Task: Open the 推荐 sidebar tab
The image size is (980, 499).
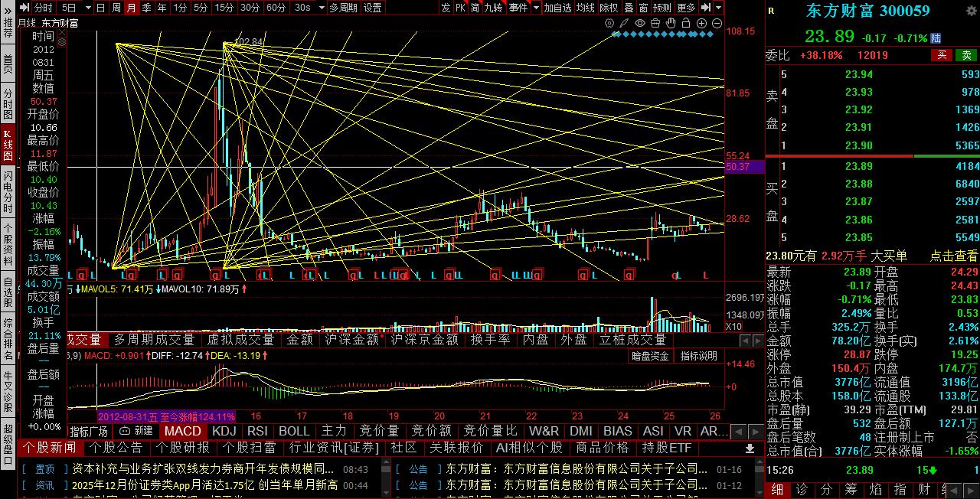Action: pyautogui.click(x=8, y=28)
